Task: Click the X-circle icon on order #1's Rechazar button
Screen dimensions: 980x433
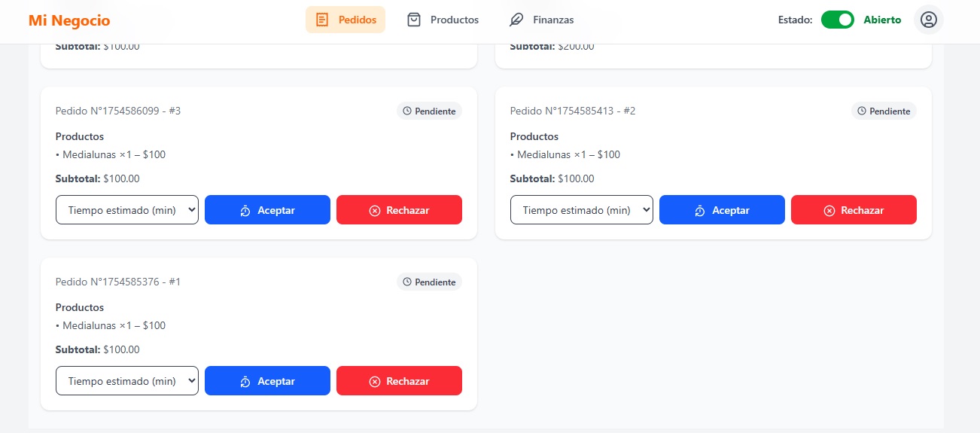Action: click(x=375, y=382)
